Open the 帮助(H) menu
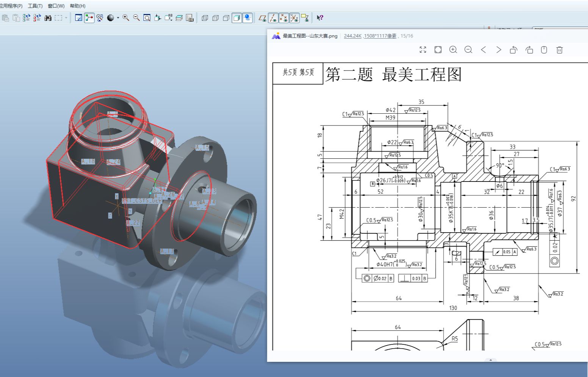Viewport: 588px width, 377px height. point(78,6)
